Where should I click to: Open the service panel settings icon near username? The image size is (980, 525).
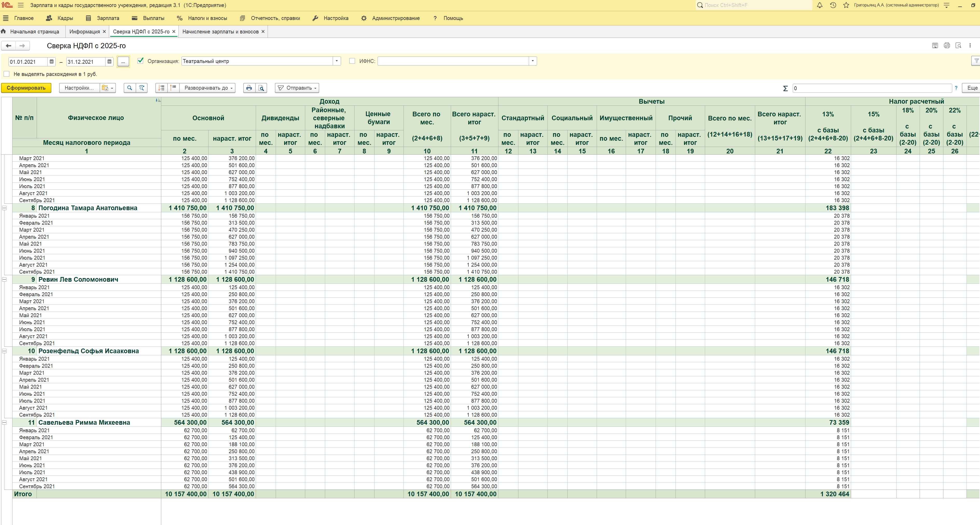coord(947,5)
